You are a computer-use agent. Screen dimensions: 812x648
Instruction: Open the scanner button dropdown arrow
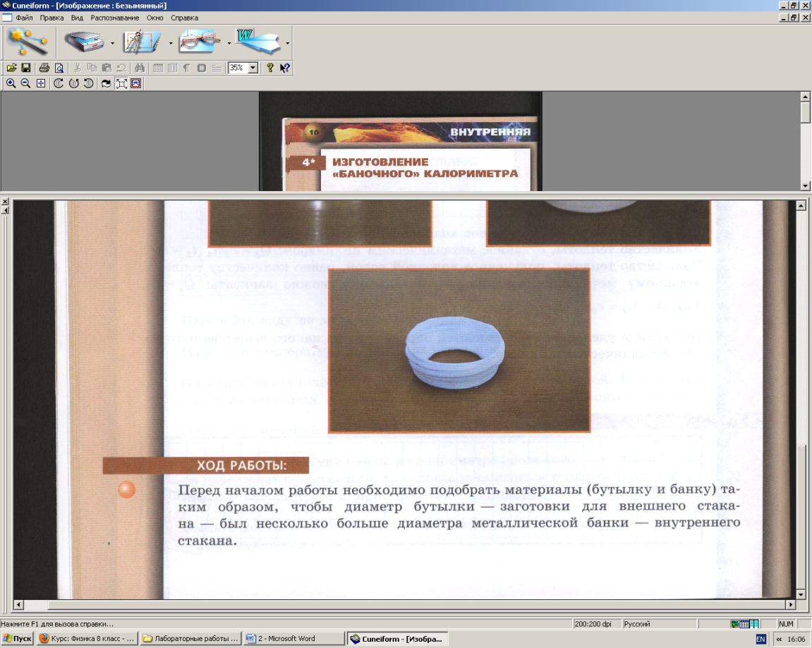(112, 43)
